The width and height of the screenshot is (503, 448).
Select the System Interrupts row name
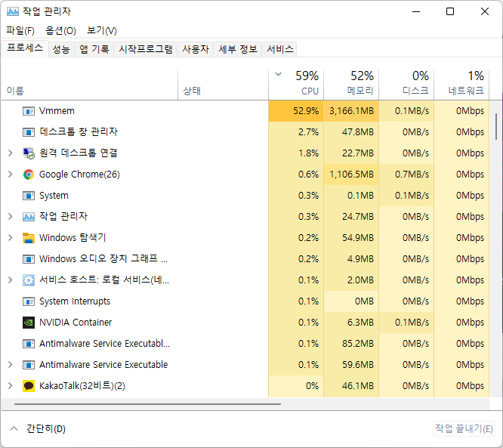tap(75, 301)
